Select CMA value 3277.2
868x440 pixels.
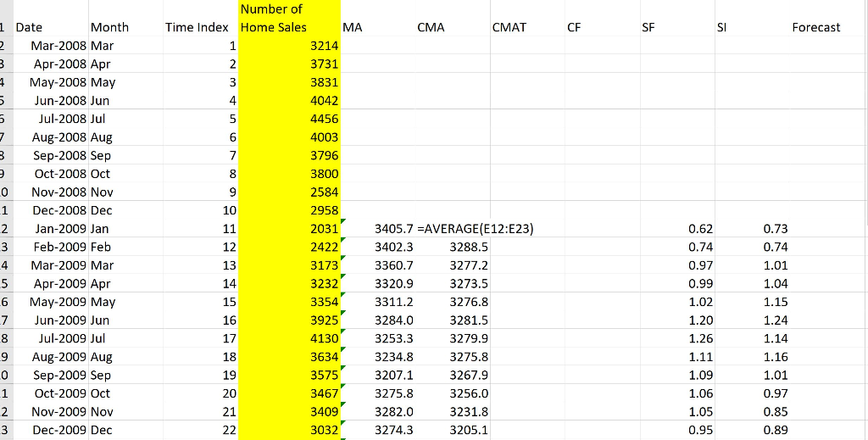pos(453,265)
